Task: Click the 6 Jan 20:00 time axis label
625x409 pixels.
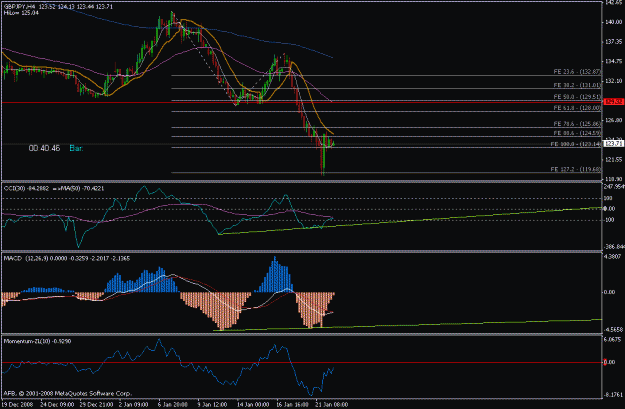Action: 173,405
